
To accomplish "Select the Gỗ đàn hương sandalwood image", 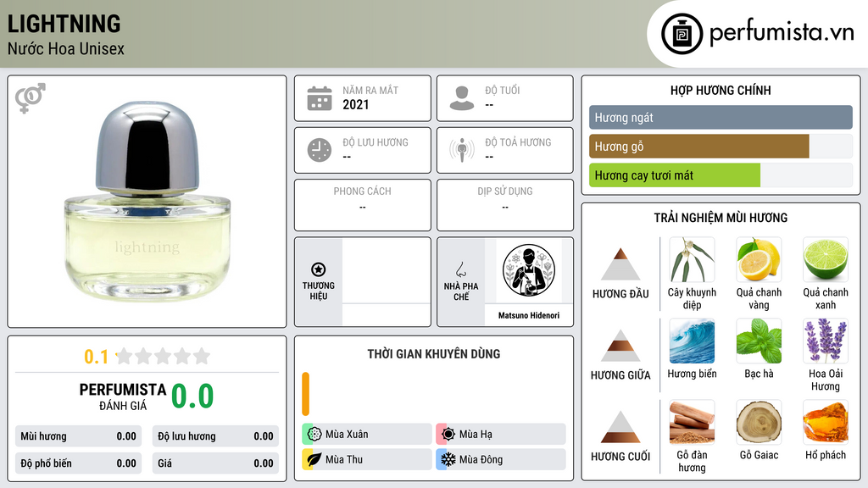I will [x=692, y=423].
